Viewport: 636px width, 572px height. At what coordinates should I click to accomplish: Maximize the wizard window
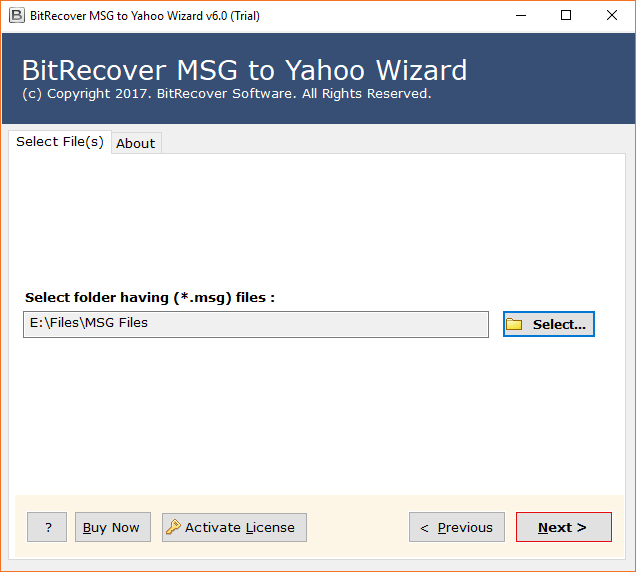coord(566,16)
